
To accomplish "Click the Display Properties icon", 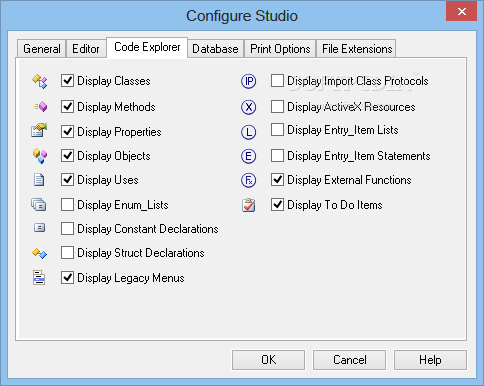I will [39, 130].
